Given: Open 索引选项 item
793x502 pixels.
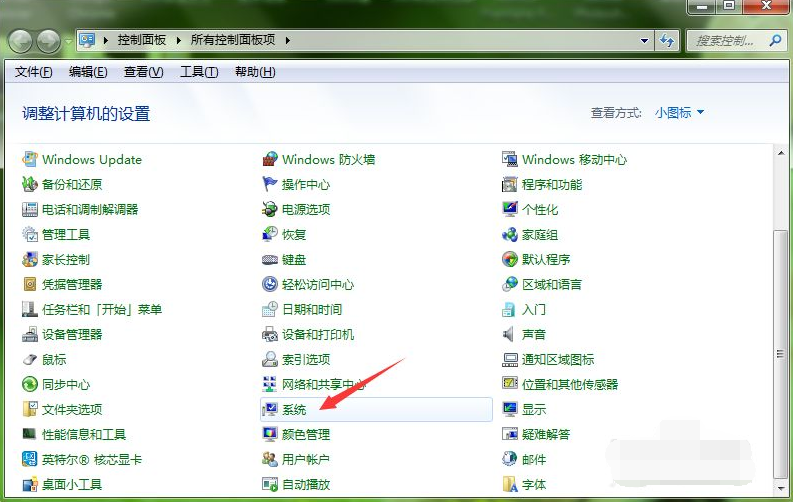Looking at the screenshot, I should (x=296, y=359).
